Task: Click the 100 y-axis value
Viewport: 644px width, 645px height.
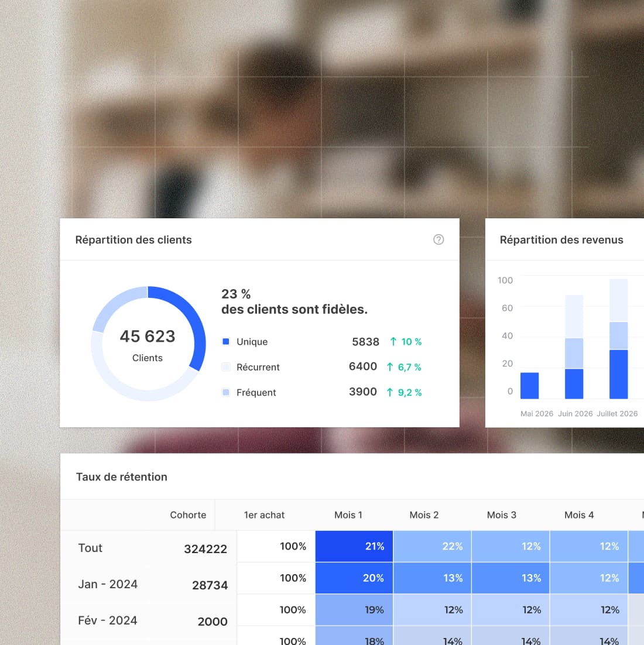Action: (x=505, y=280)
